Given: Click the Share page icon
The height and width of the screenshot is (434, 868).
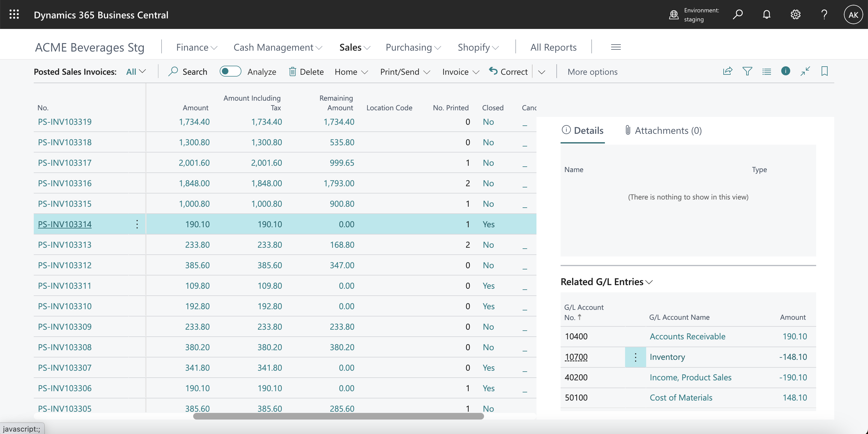Looking at the screenshot, I should click(728, 71).
